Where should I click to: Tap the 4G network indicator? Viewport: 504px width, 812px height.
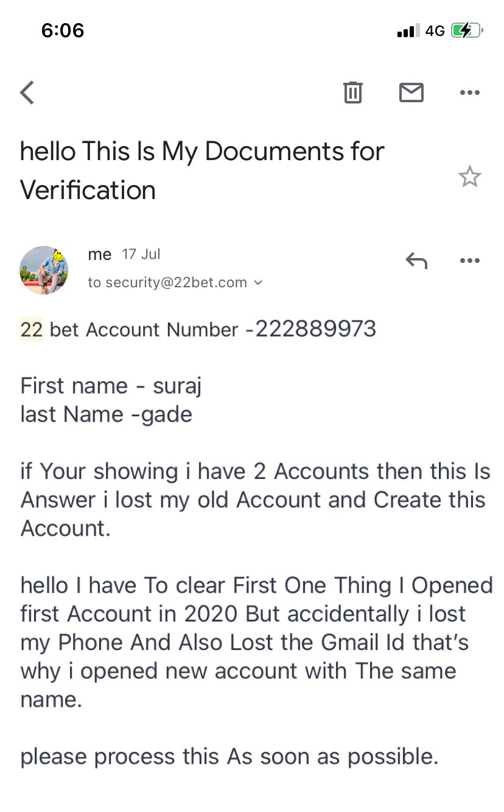(435, 30)
